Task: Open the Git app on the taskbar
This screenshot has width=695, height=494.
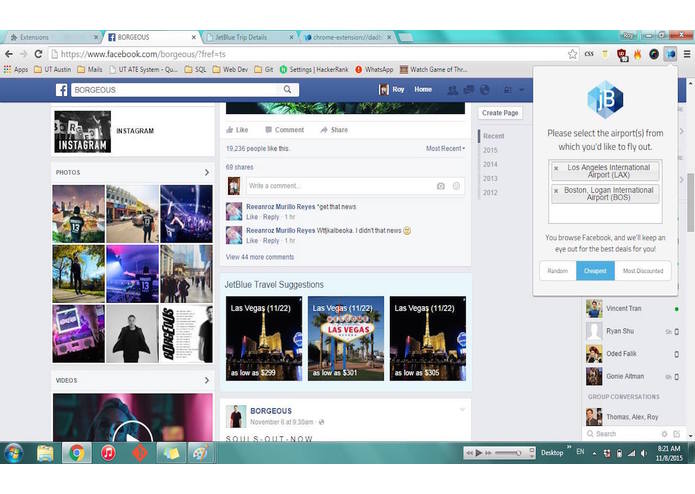Action: tap(140, 453)
